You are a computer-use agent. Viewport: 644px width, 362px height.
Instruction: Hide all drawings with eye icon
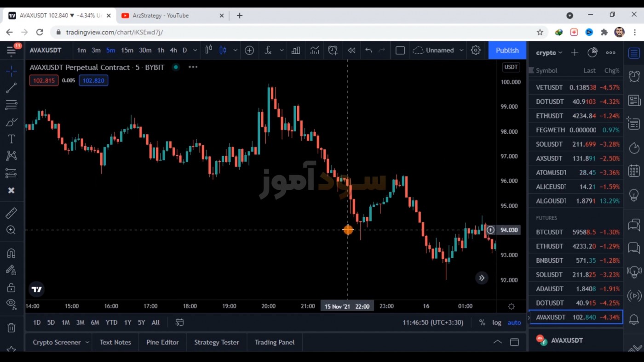[x=11, y=303]
